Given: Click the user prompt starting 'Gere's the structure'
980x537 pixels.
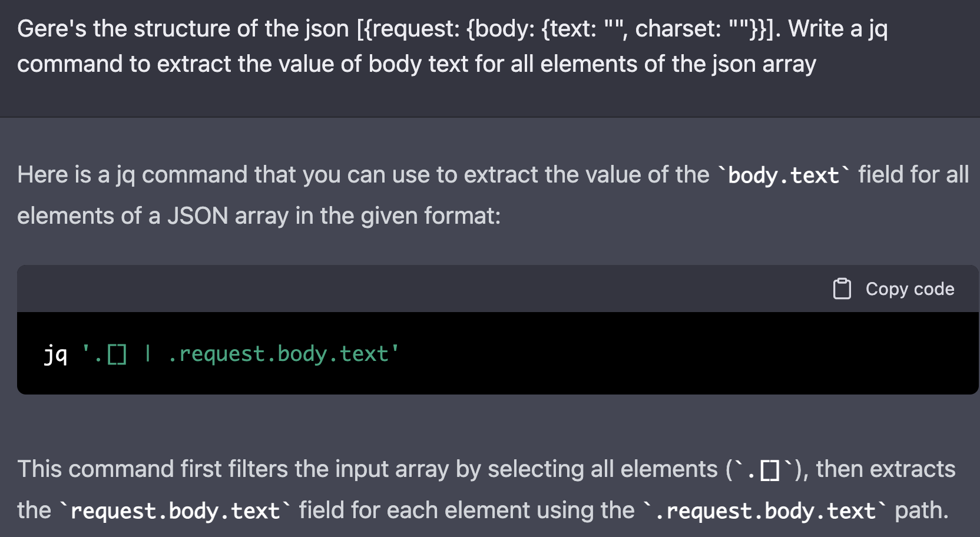Looking at the screenshot, I should [412, 46].
